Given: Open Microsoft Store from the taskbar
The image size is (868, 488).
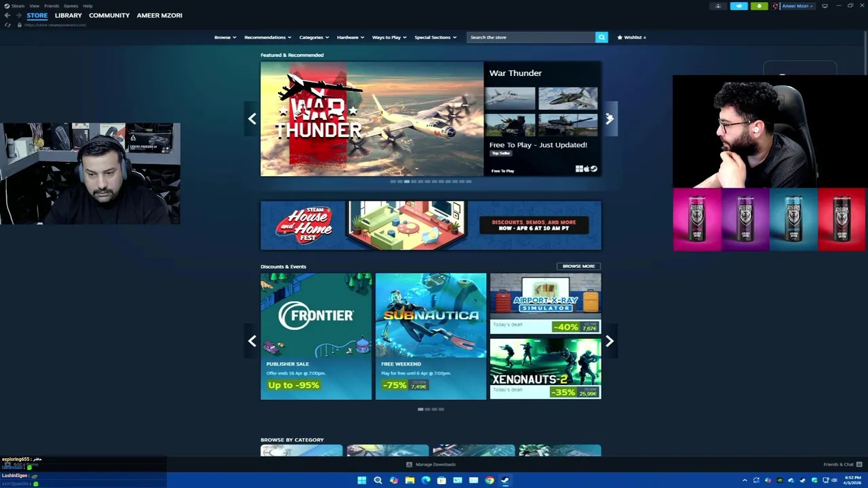Looking at the screenshot, I should click(441, 481).
